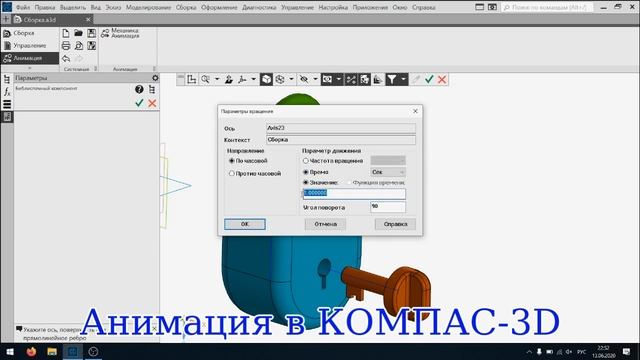Open Механика Анимация library tool
The height and width of the screenshot is (360, 640).
click(120, 33)
